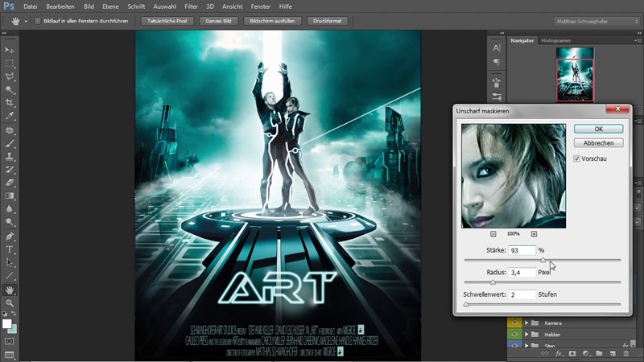The image size is (644, 362).
Task: Change the screen mode
Action: (9, 355)
